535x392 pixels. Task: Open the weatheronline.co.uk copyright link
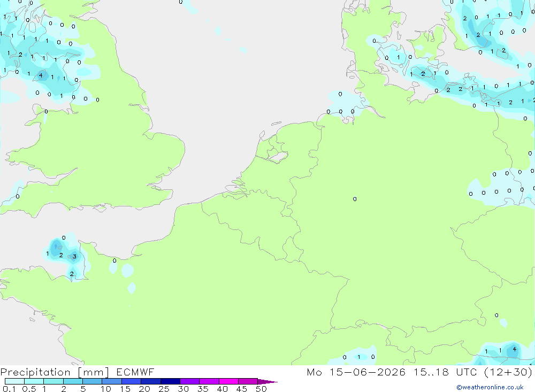click(x=490, y=387)
